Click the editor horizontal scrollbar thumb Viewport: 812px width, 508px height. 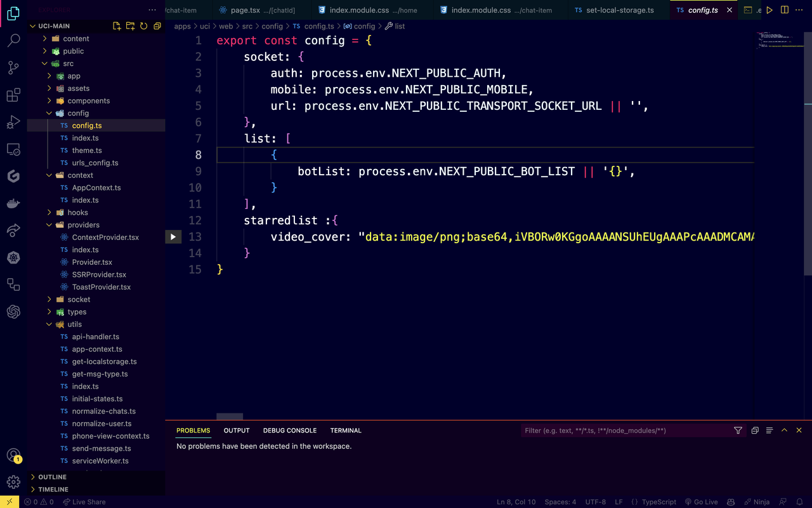(230, 417)
